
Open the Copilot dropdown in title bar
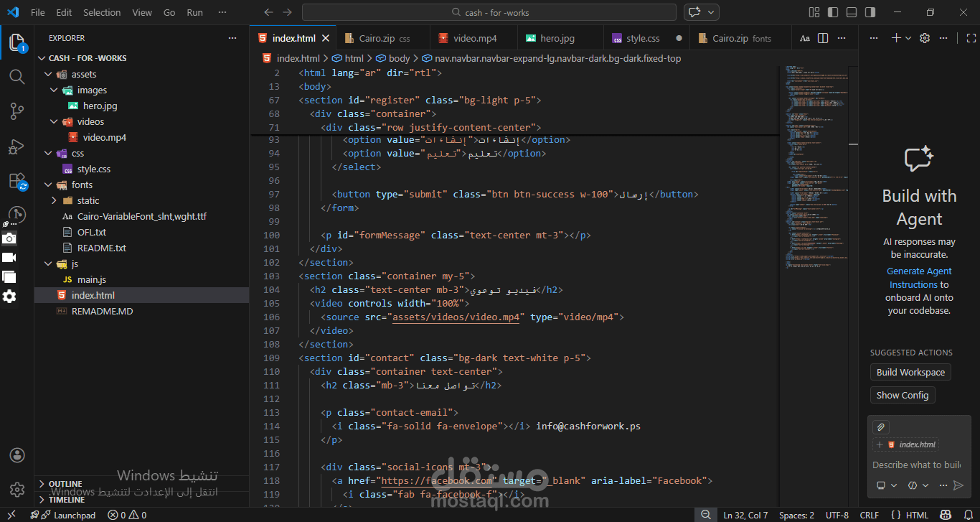pos(711,12)
